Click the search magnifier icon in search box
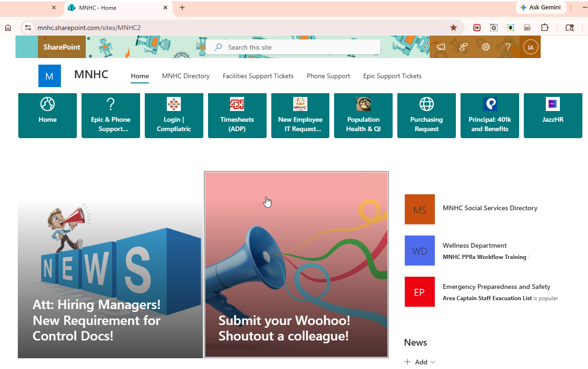Image resolution: width=588 pixels, height=369 pixels. pos(218,47)
